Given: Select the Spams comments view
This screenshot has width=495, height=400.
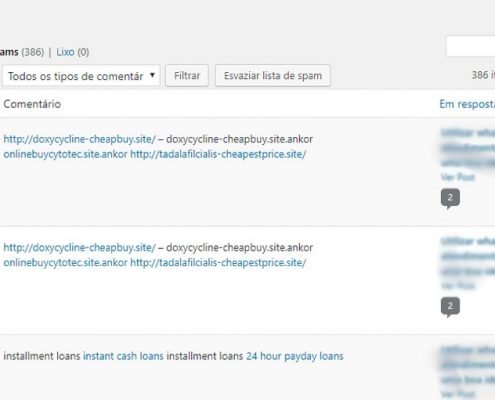Looking at the screenshot, I should click(9, 52).
